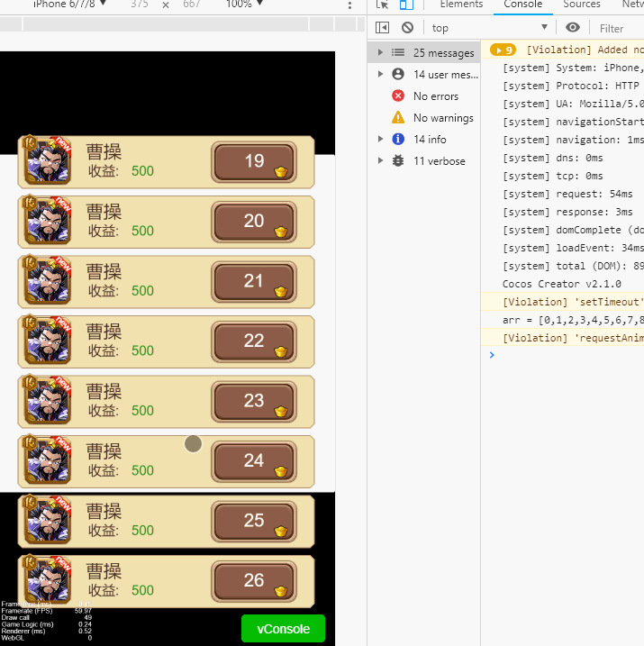Click the inspect element picker icon

[383, 5]
